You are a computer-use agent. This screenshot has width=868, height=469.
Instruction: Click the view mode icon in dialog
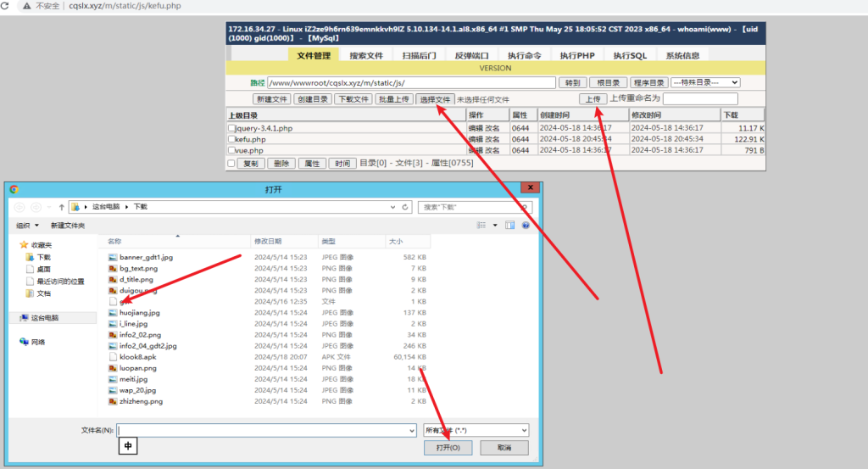(x=479, y=226)
